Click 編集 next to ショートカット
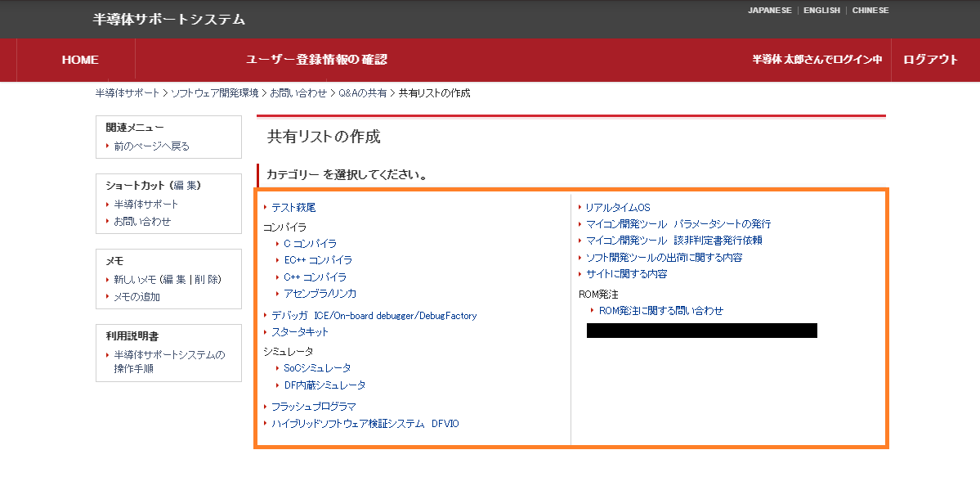980x477 pixels. [x=186, y=185]
